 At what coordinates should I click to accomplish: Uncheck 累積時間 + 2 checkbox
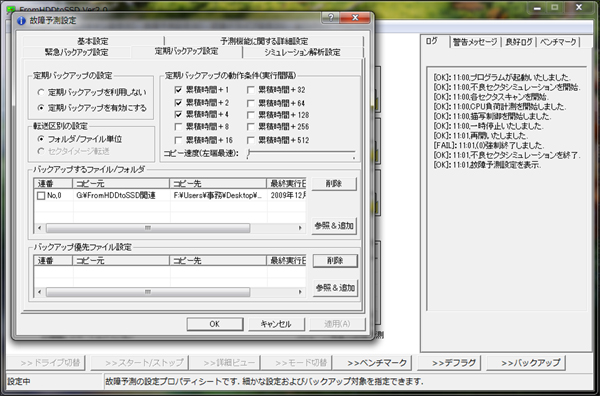tap(178, 103)
